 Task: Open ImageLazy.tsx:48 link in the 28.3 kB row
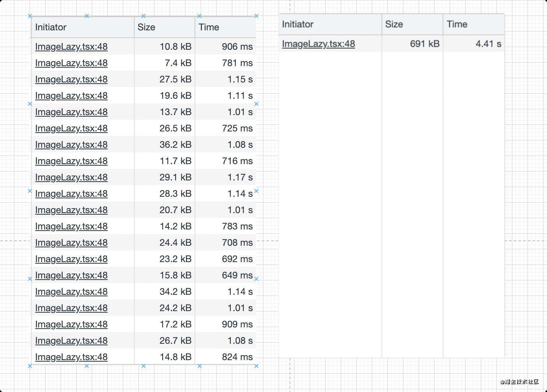click(x=71, y=194)
